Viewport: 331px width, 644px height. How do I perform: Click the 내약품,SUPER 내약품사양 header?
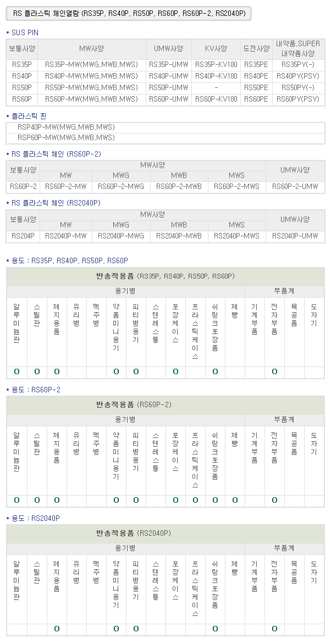[x=298, y=49]
